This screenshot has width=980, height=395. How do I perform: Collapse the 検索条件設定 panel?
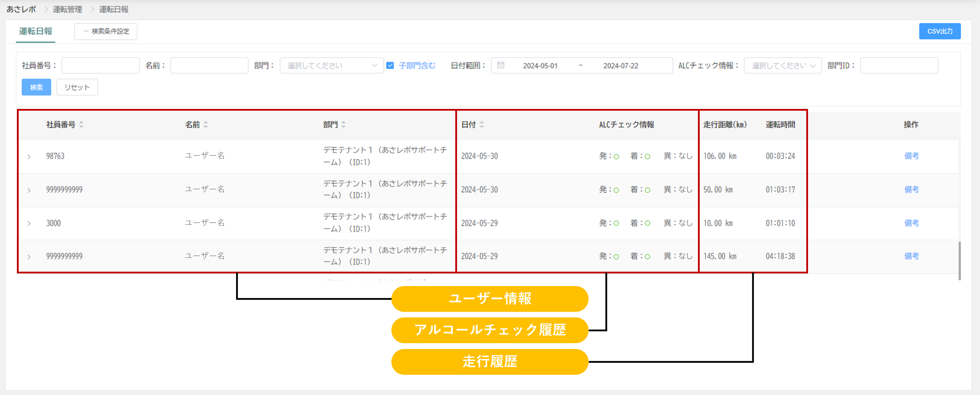coord(106,31)
